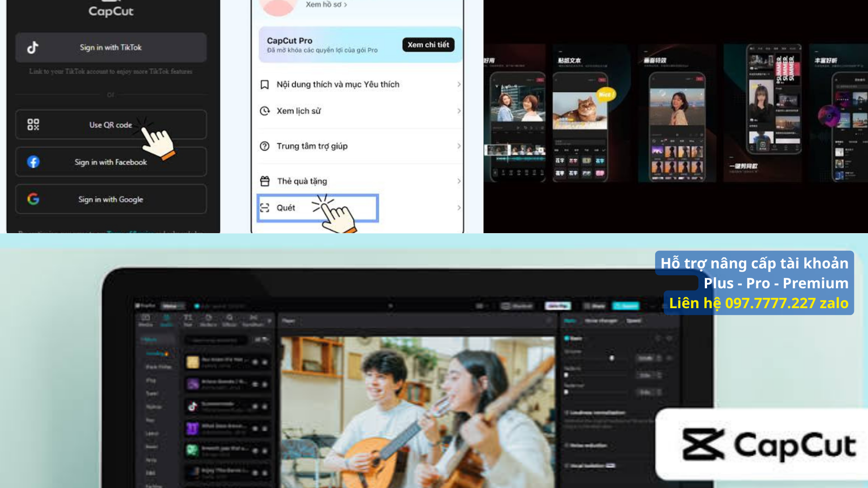Select the Quét menu row

pos(359,208)
